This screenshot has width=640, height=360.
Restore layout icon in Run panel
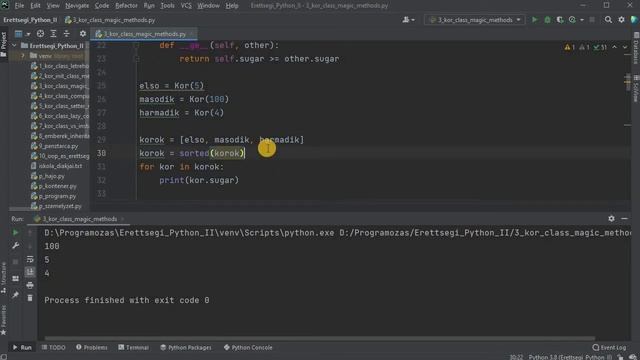(16, 279)
